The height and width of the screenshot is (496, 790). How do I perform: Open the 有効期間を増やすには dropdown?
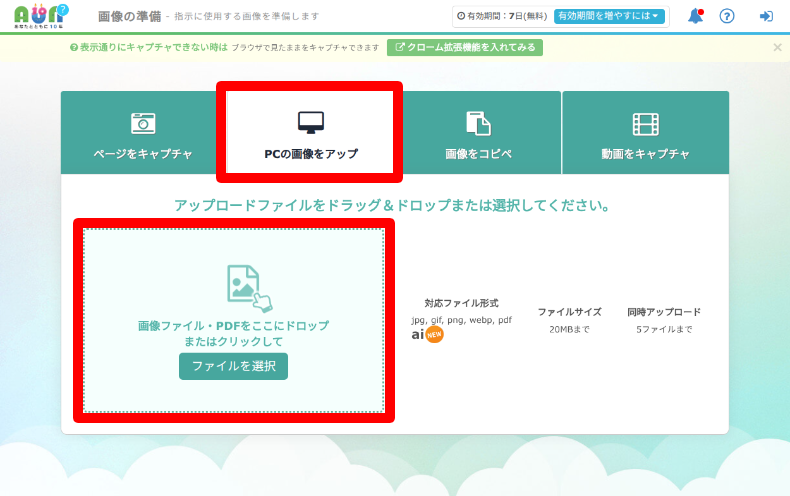[x=609, y=16]
